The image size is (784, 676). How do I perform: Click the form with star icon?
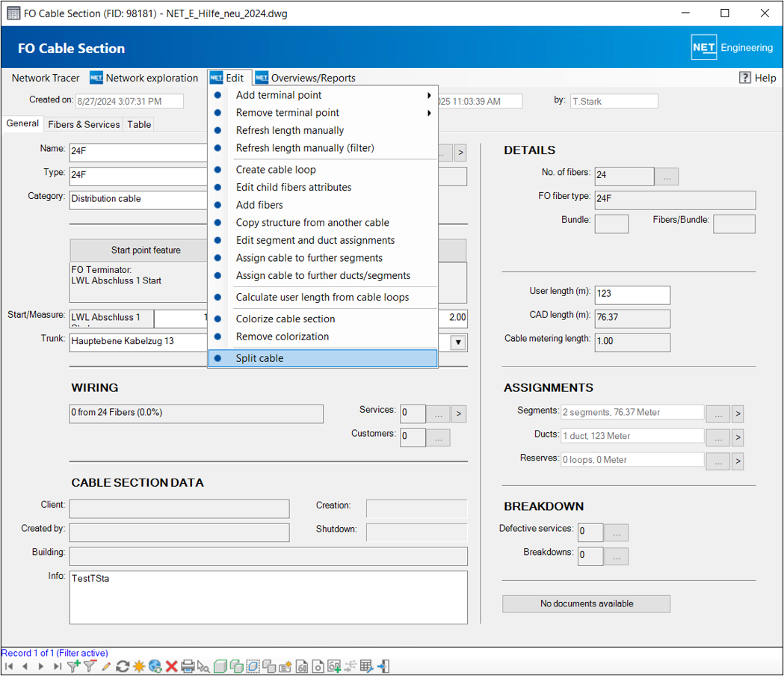click(285, 666)
